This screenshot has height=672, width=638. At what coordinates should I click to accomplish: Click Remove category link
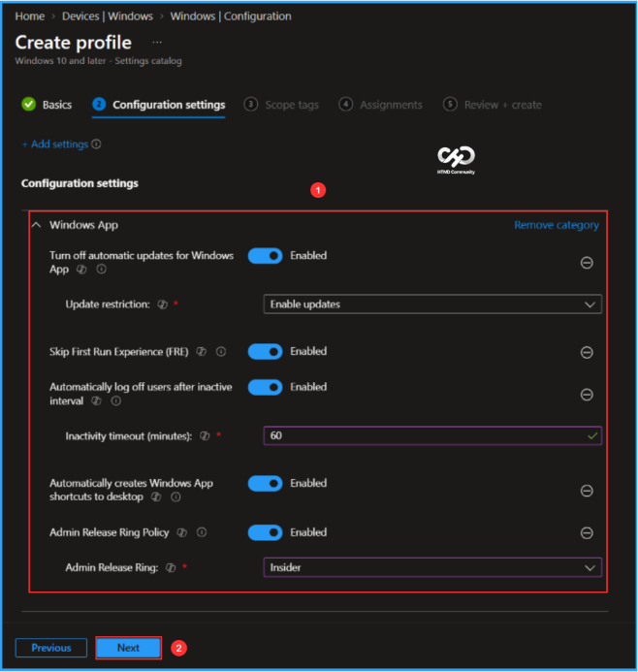click(557, 225)
